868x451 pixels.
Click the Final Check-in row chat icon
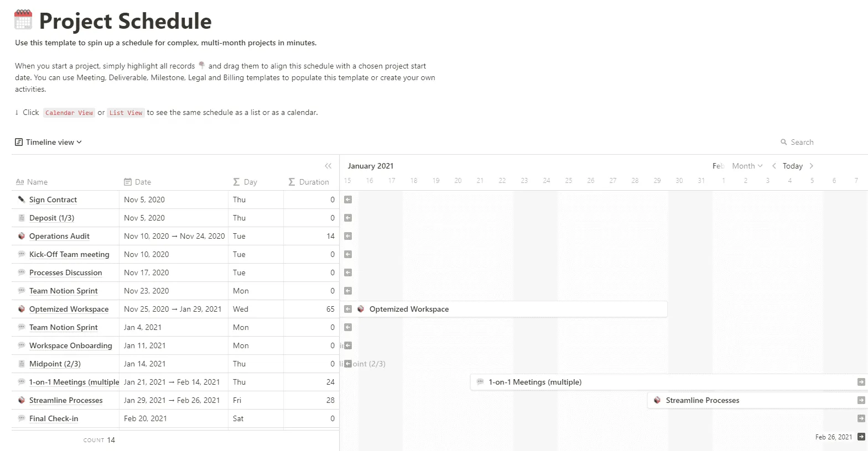[x=22, y=418]
